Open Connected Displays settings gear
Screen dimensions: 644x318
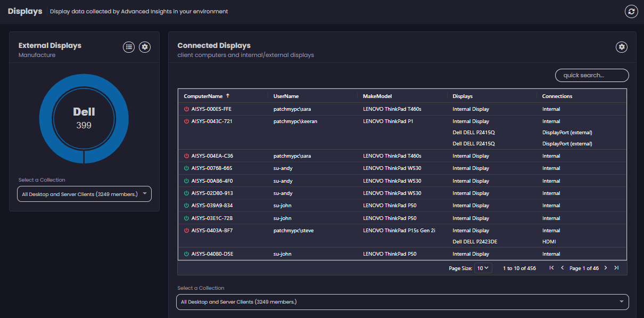tap(622, 47)
